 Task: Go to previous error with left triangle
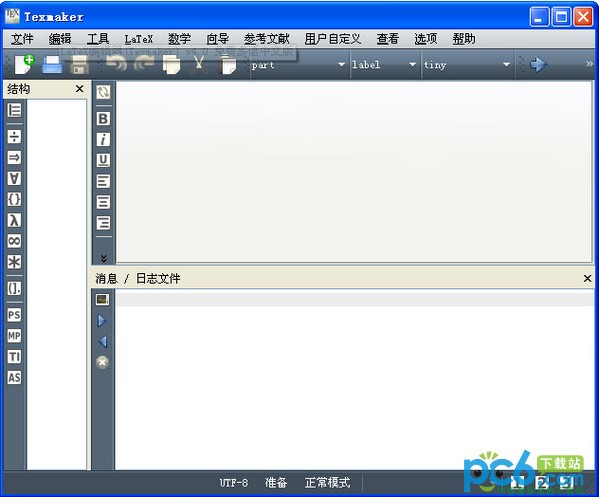103,341
